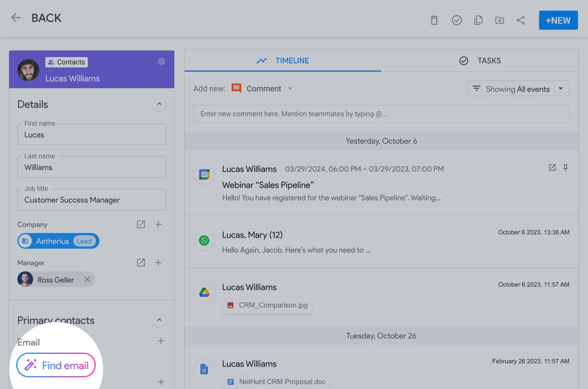
Task: Click the new comment input field
Action: coord(381,114)
